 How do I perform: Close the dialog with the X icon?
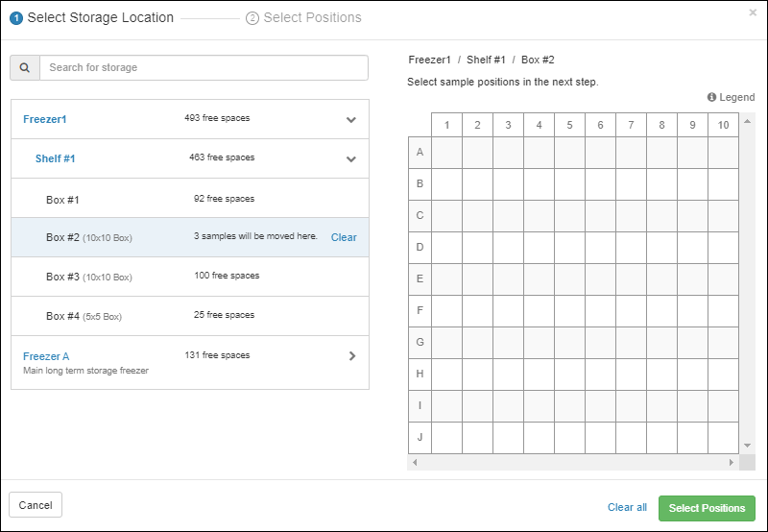753,12
